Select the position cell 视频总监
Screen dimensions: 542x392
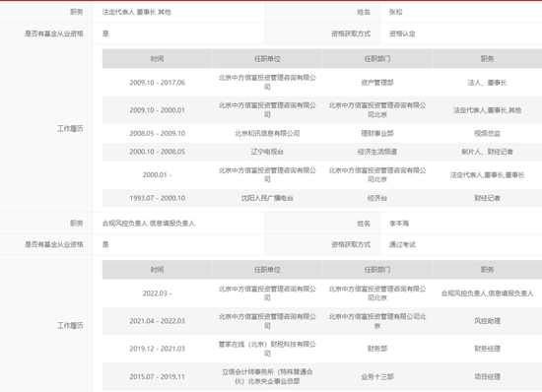pyautogui.click(x=487, y=133)
